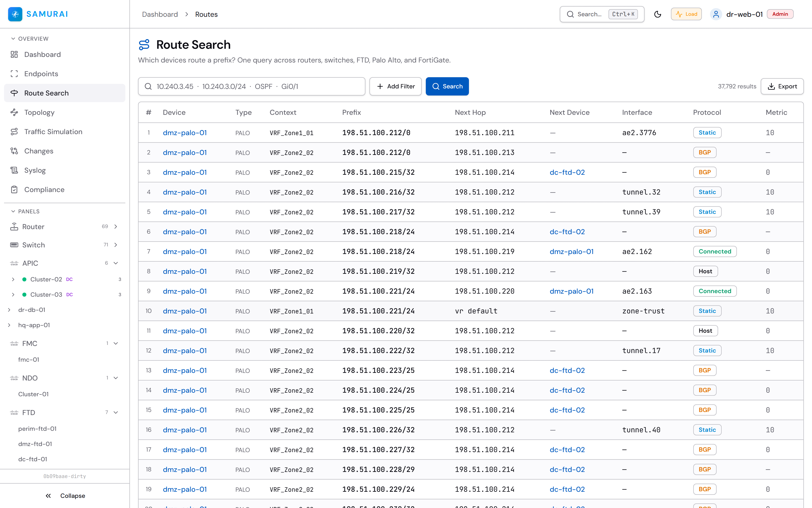Select perim-ftd-01 in sidebar
This screenshot has height=508, width=812.
(x=37, y=429)
